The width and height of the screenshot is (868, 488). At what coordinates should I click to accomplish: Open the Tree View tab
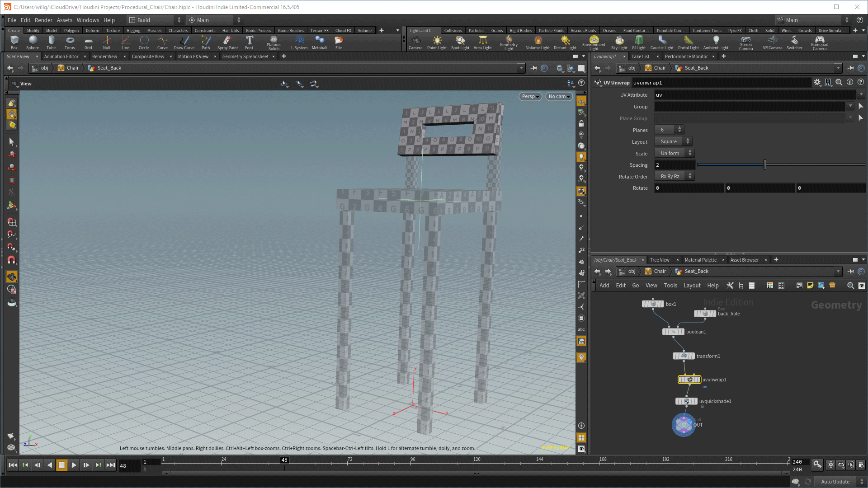pyautogui.click(x=660, y=260)
